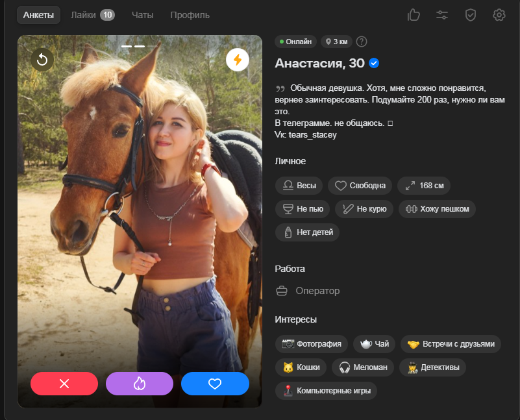Image resolution: width=520 pixels, height=420 pixels.
Task: Click the question mark help icon
Action: [362, 42]
